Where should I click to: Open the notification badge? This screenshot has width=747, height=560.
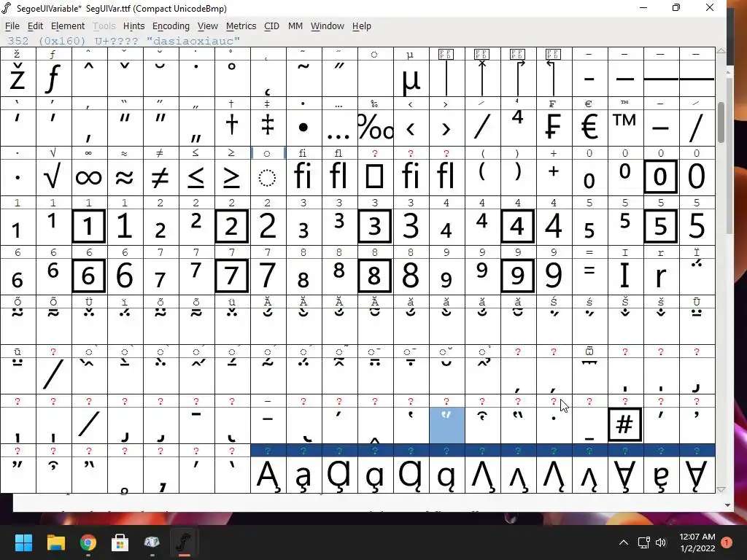pos(727,542)
